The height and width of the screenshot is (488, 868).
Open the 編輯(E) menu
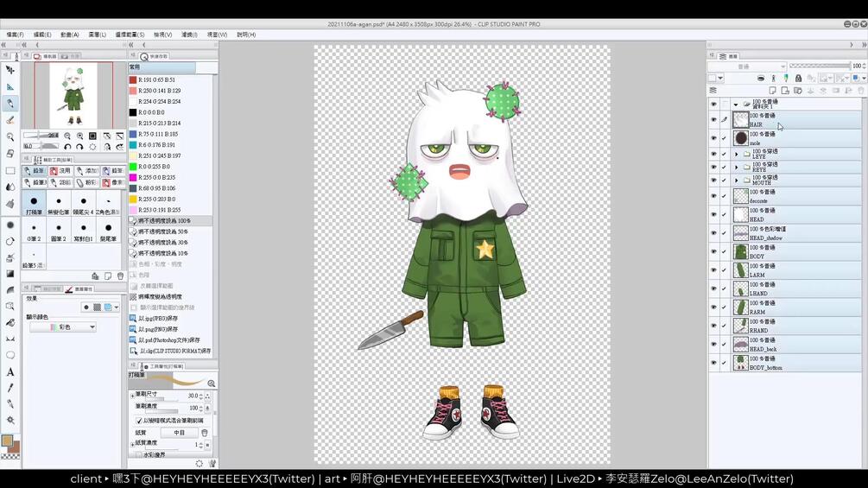(x=42, y=35)
